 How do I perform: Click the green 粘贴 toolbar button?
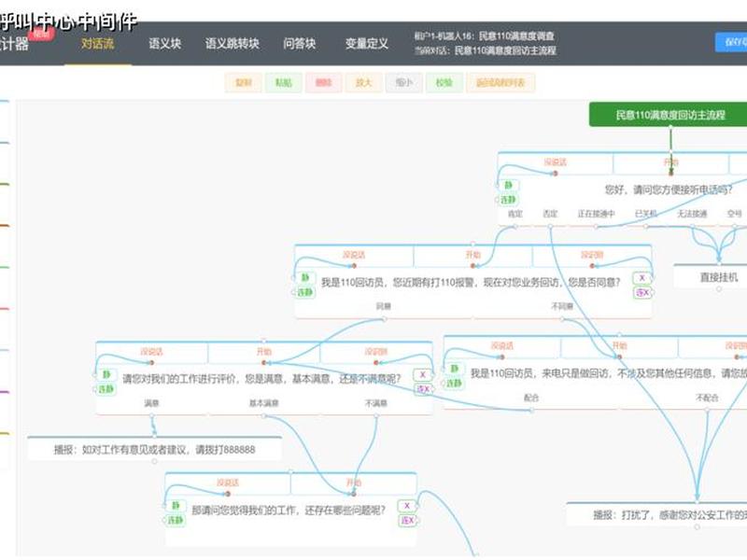click(x=284, y=82)
